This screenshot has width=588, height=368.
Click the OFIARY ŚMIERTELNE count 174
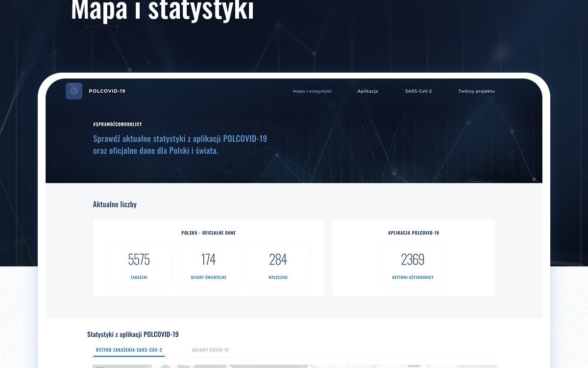coord(208,265)
